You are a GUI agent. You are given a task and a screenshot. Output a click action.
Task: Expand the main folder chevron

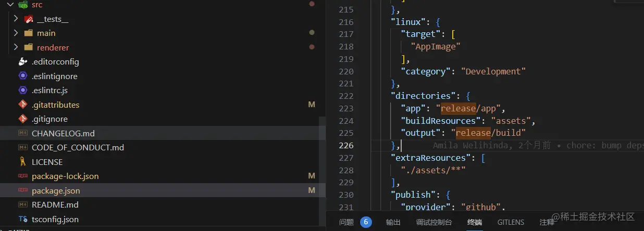(x=16, y=32)
